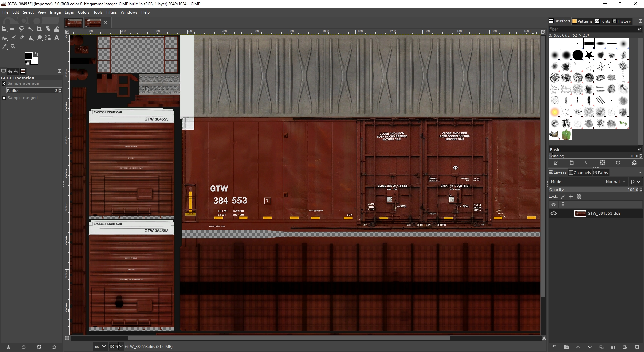
Task: Duplicate the selected brush
Action: point(587,163)
